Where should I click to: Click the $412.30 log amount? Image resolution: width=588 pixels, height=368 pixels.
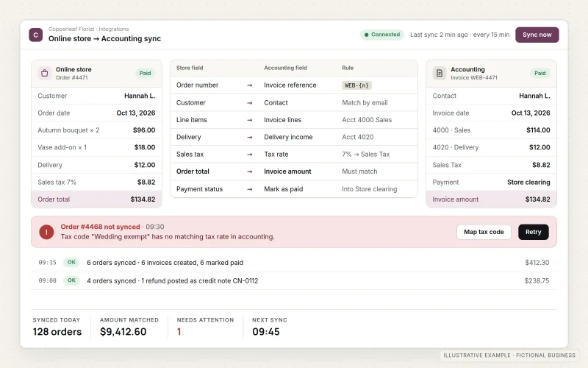coord(537,263)
